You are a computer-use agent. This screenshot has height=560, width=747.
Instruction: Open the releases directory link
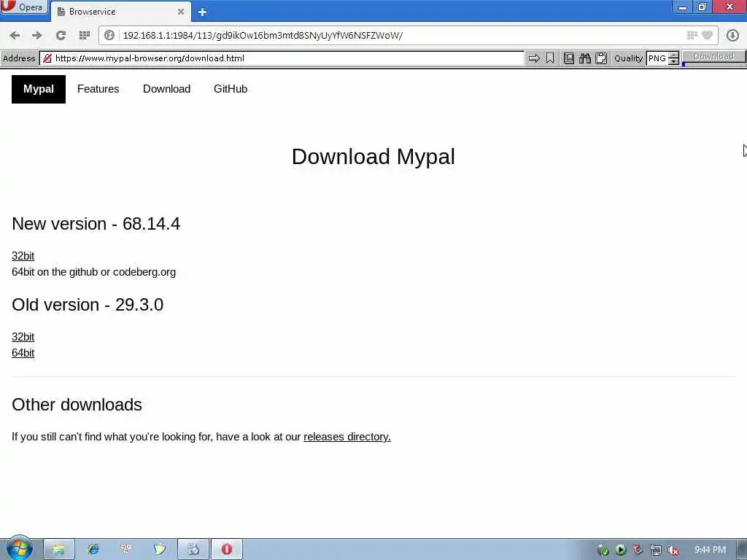click(x=347, y=437)
